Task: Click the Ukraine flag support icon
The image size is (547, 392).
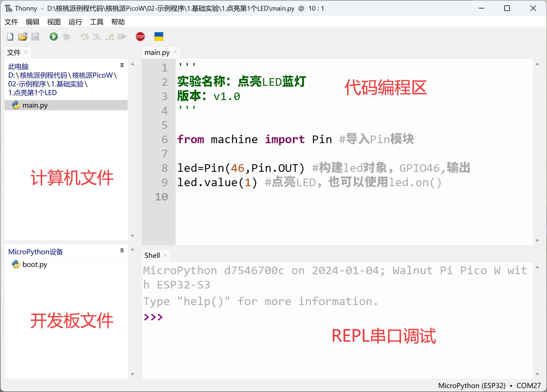Action: (x=159, y=37)
